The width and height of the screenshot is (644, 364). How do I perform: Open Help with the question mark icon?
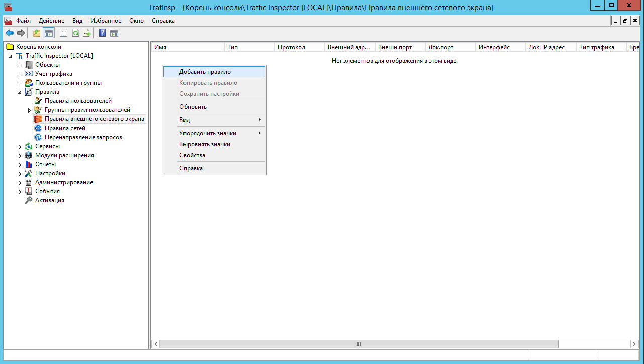tap(102, 33)
